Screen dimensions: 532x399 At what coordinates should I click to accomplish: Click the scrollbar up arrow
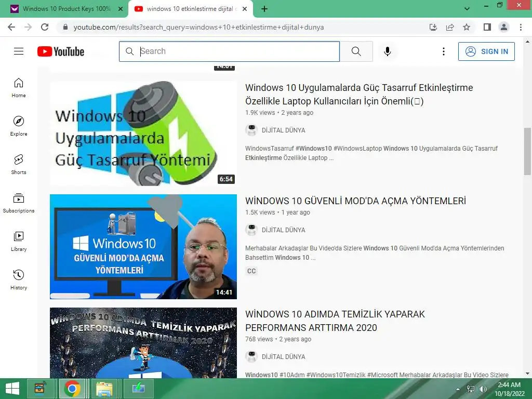click(x=527, y=42)
